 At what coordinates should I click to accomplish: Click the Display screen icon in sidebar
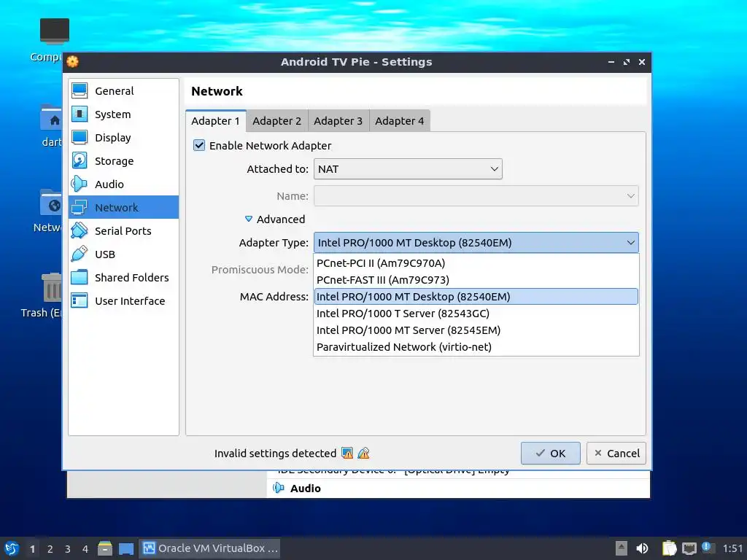pos(80,137)
